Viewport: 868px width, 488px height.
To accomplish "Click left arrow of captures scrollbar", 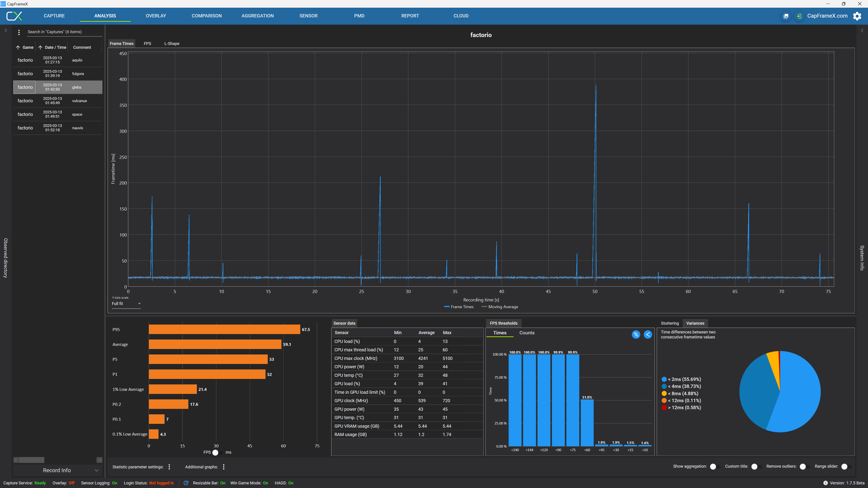I will (x=16, y=460).
